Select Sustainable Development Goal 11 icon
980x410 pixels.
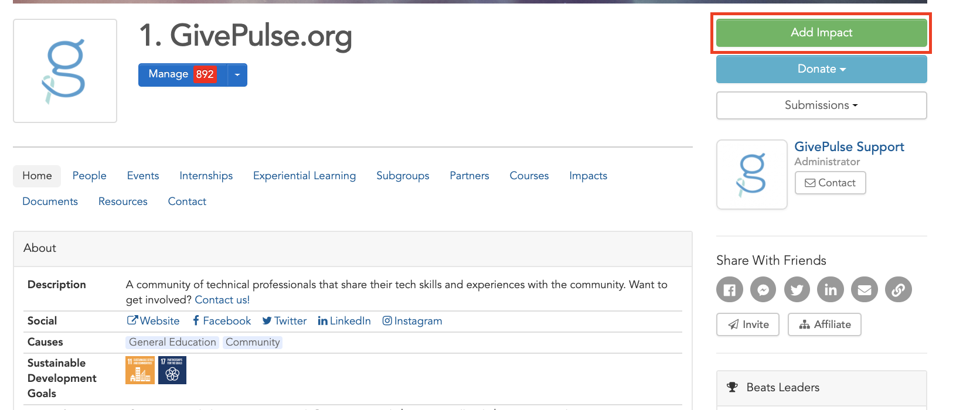pos(140,370)
